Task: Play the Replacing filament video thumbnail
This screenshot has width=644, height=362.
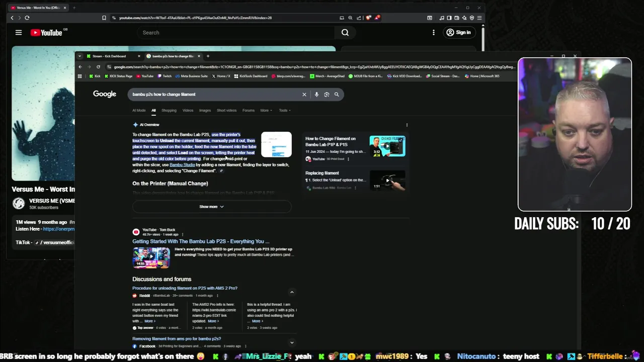Action: pos(387,180)
